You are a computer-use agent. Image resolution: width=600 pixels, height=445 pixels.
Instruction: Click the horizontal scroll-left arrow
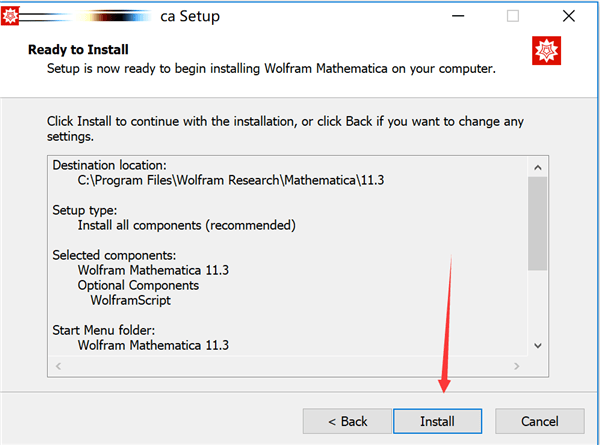57,366
